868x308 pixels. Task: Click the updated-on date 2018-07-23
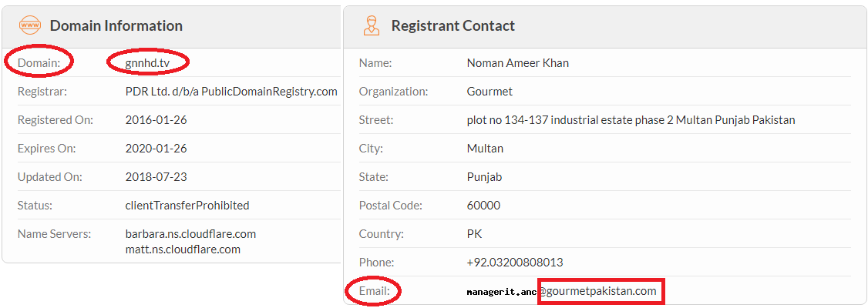pos(156,177)
